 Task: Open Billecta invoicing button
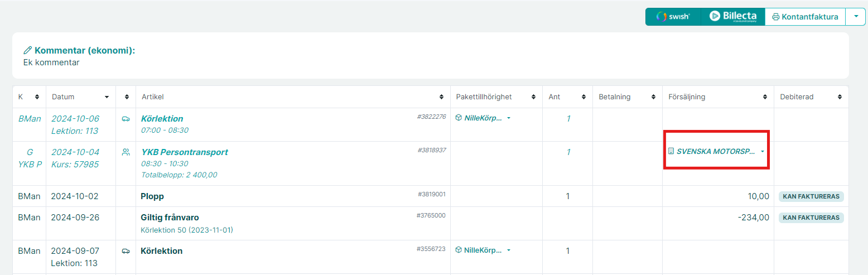click(x=732, y=17)
